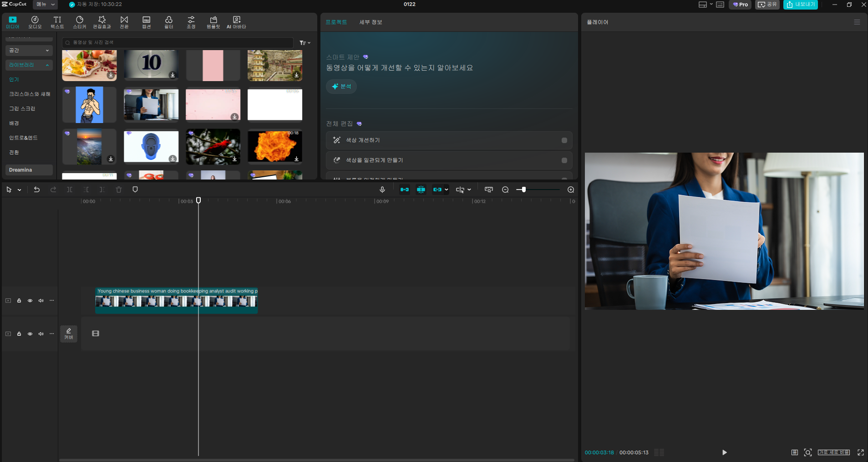This screenshot has width=868, height=462.
Task: Open the selection tool dropdown arrow
Action: [20, 190]
